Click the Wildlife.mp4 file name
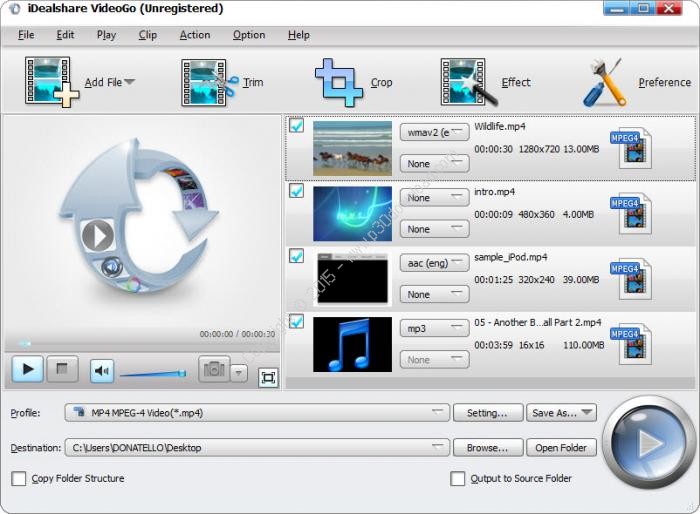Viewport: 700px width, 514px height. click(x=500, y=126)
